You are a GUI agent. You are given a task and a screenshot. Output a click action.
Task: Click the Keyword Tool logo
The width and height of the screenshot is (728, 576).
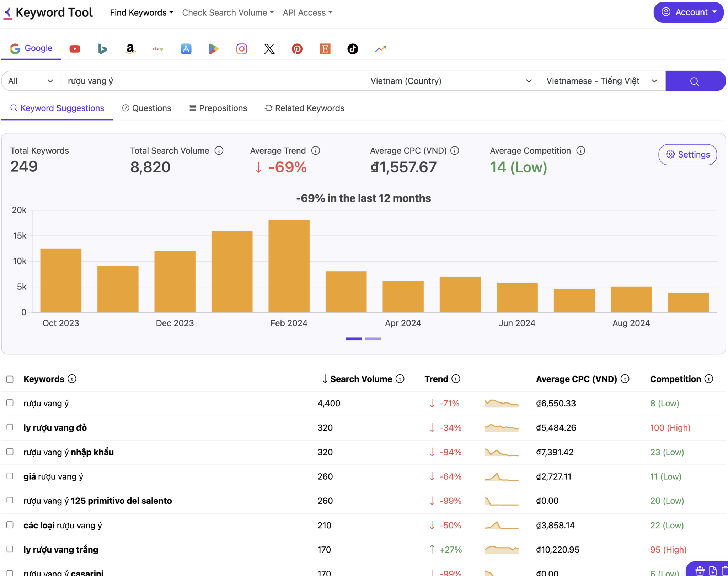[48, 13]
